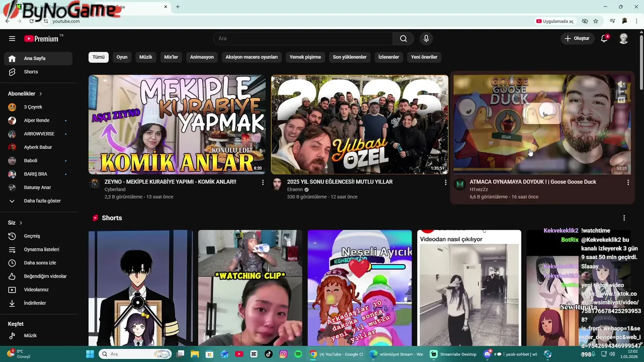Click the Elraenn channel avatar
Image resolution: width=644 pixels, height=362 pixels.
(277, 184)
